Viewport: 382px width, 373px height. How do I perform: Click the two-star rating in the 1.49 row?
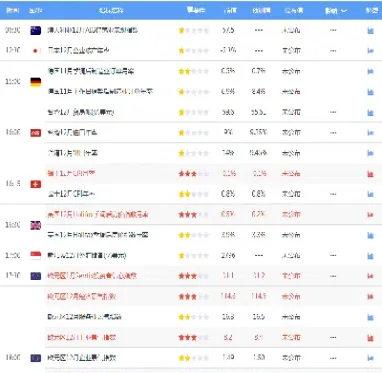194,358
